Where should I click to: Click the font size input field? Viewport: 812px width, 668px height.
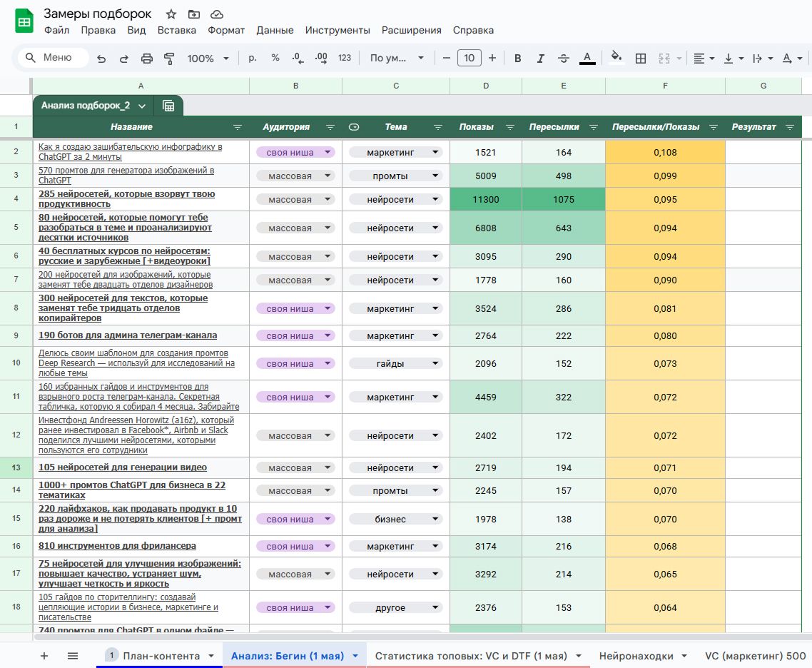click(469, 59)
